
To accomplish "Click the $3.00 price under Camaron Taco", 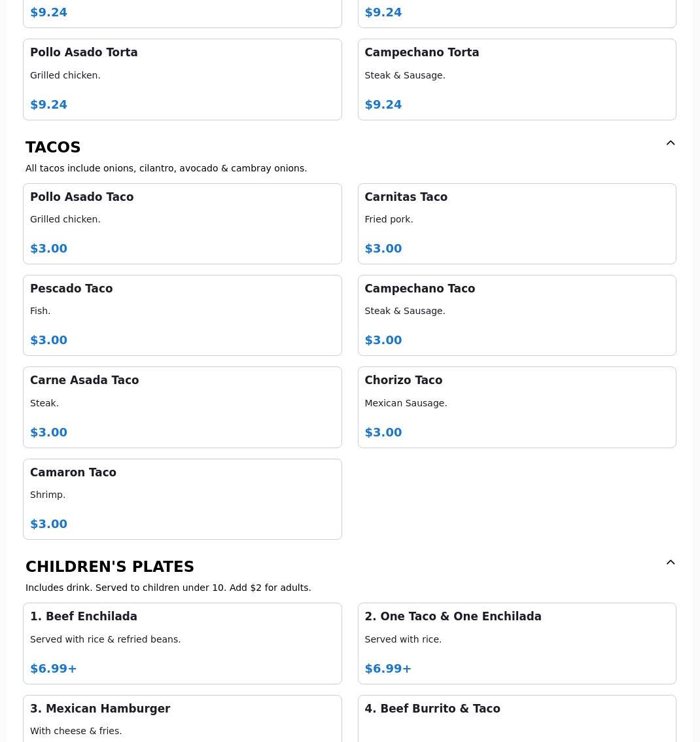I will [49, 524].
